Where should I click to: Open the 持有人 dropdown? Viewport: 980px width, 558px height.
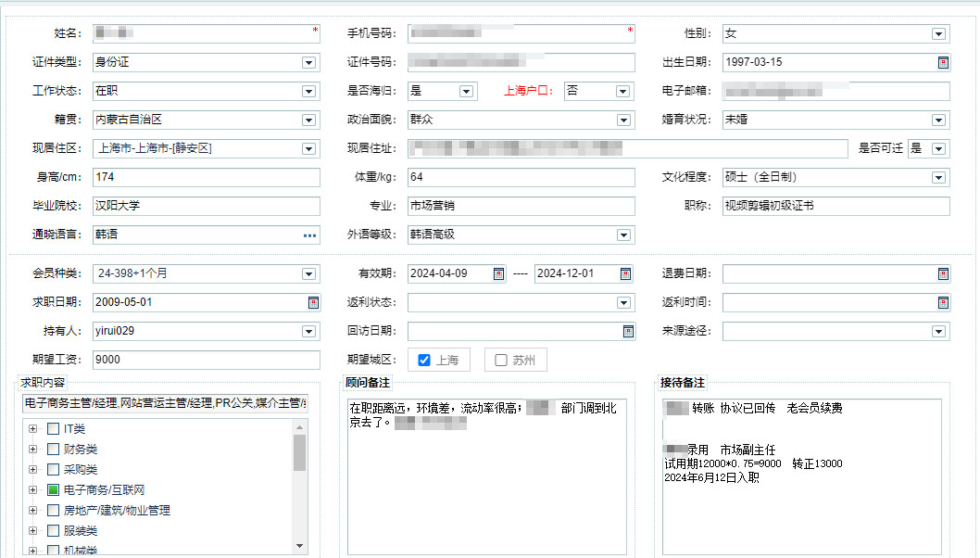pyautogui.click(x=308, y=332)
